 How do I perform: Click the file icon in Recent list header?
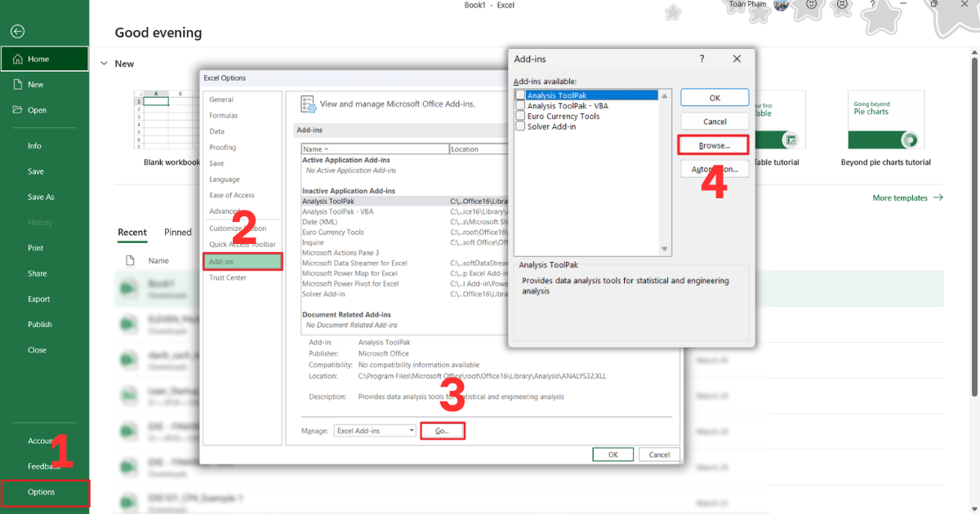click(x=130, y=260)
